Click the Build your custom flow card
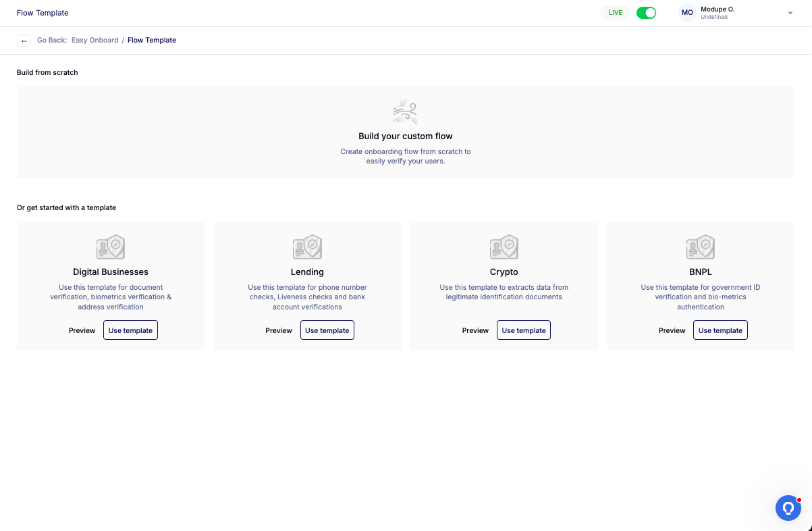Image resolution: width=812 pixels, height=531 pixels. [405, 136]
